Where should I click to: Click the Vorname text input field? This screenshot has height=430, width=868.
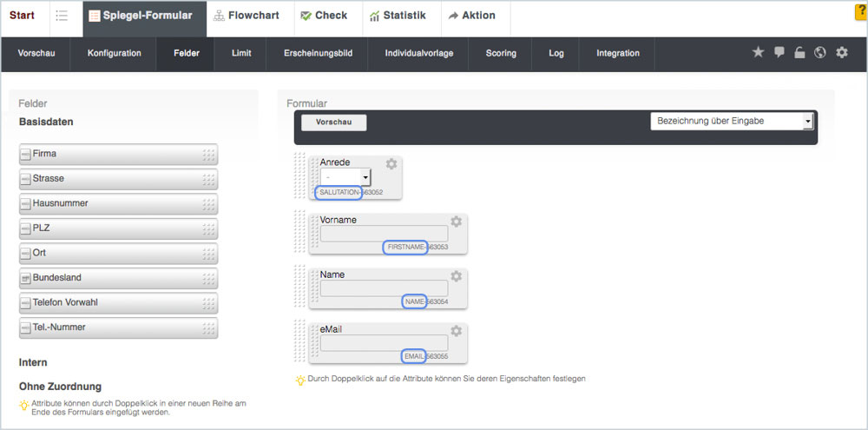coord(384,234)
